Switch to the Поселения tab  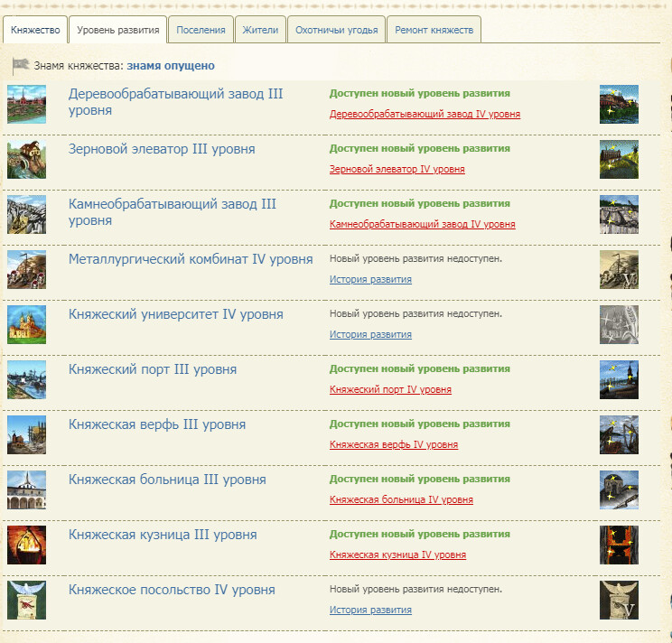tap(201, 30)
